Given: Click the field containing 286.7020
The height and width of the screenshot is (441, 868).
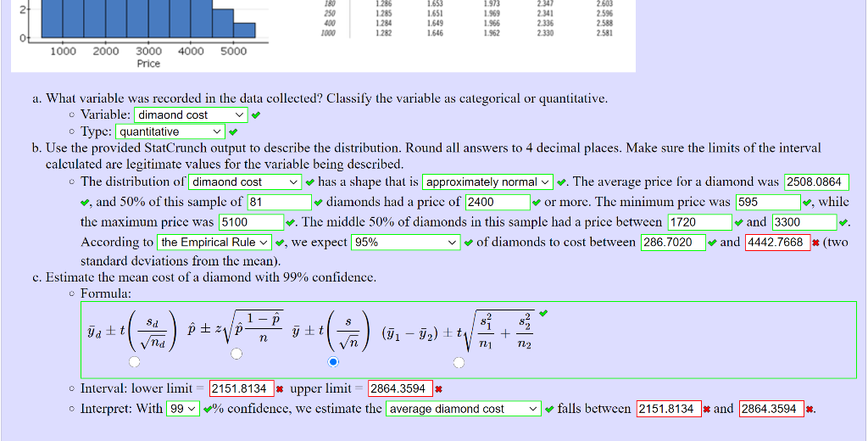Looking at the screenshot, I should pyautogui.click(x=674, y=243).
